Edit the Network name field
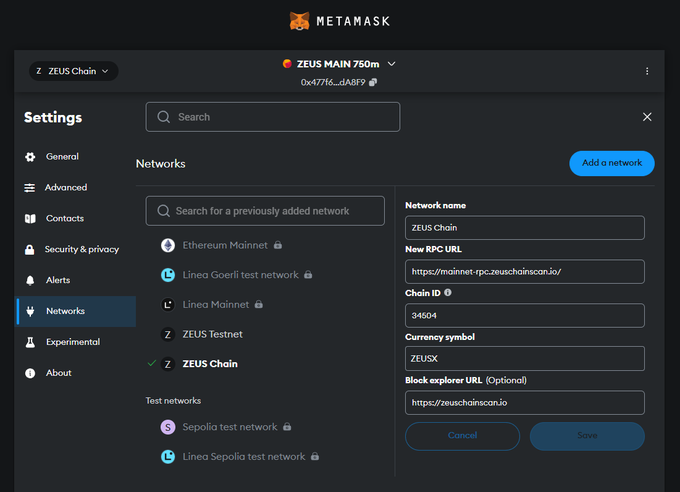The height and width of the screenshot is (492, 680). coord(525,228)
